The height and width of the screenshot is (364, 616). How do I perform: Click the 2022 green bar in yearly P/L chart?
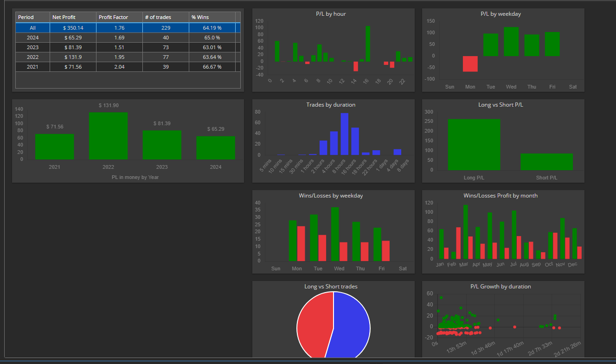[x=108, y=136]
